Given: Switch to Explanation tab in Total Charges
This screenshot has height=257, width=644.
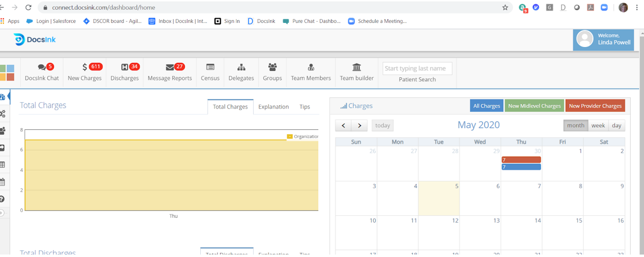Looking at the screenshot, I should 273,107.
